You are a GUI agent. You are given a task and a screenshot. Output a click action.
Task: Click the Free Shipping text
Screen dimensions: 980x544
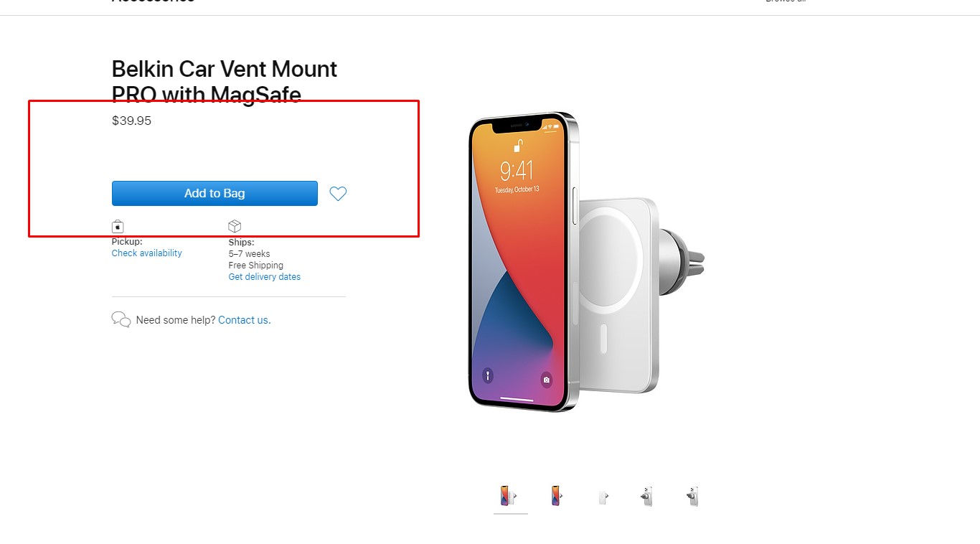tap(255, 266)
